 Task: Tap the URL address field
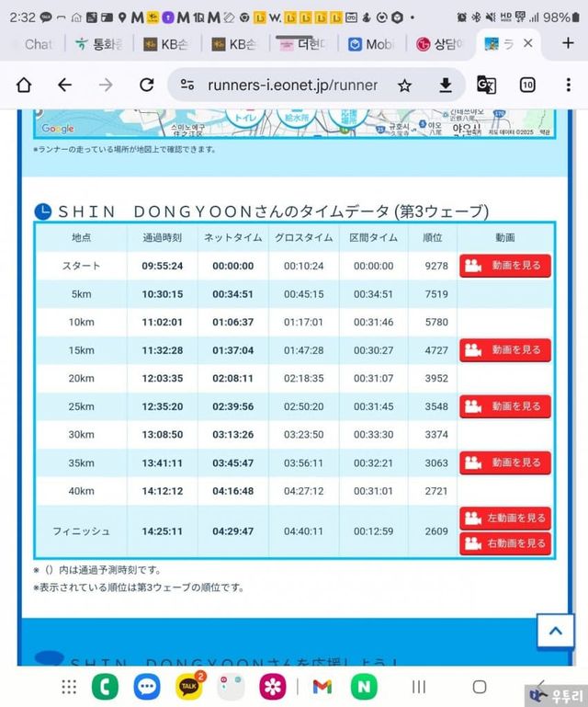292,85
